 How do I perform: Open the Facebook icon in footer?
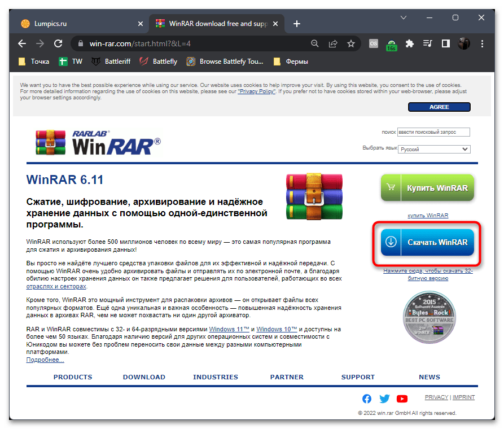tap(367, 399)
